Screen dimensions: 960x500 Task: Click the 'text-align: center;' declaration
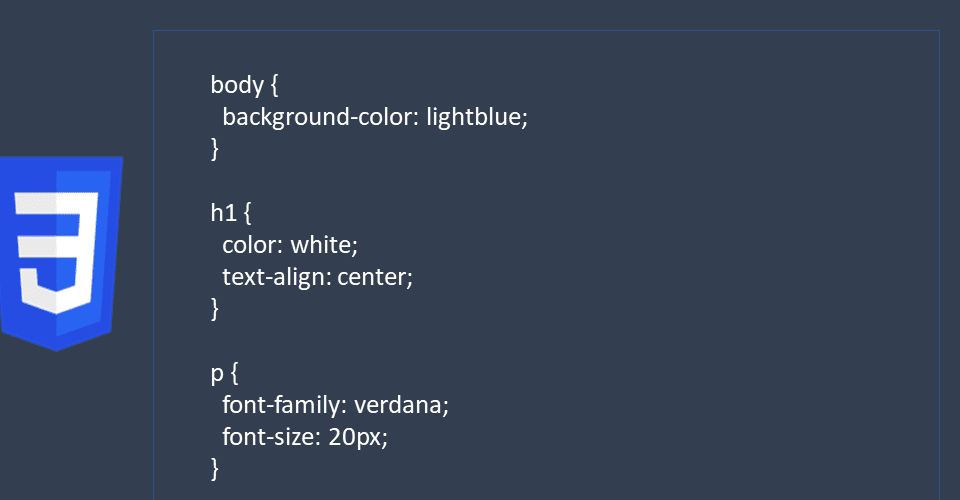click(317, 277)
